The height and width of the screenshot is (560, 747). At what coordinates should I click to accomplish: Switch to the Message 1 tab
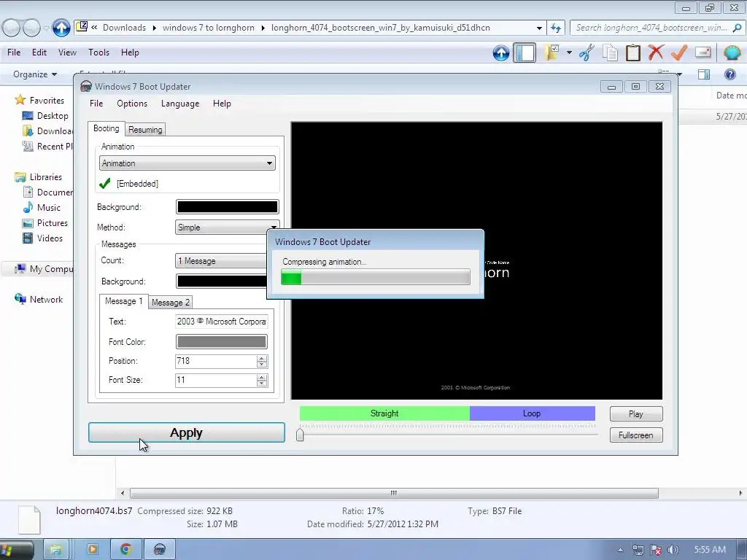pyautogui.click(x=124, y=301)
